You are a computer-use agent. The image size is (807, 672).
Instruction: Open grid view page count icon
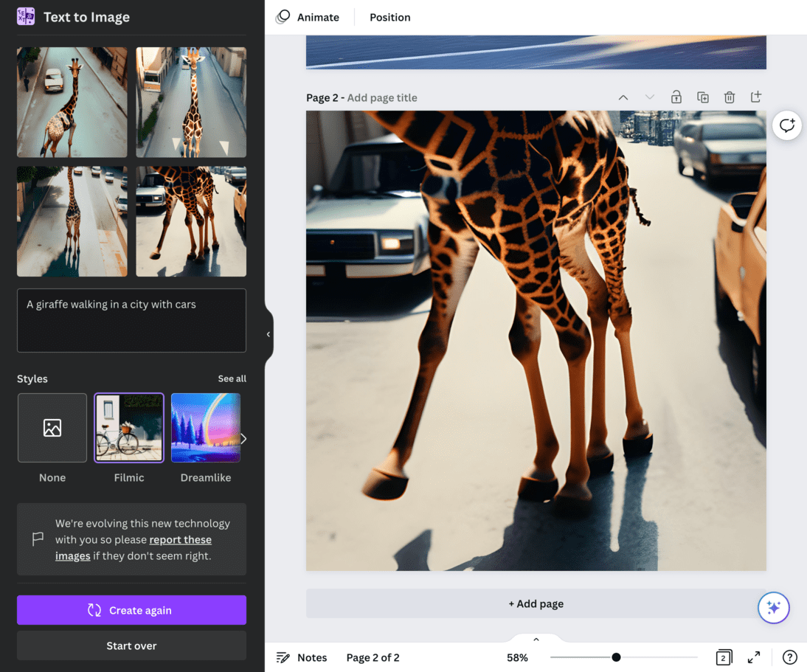tap(724, 657)
